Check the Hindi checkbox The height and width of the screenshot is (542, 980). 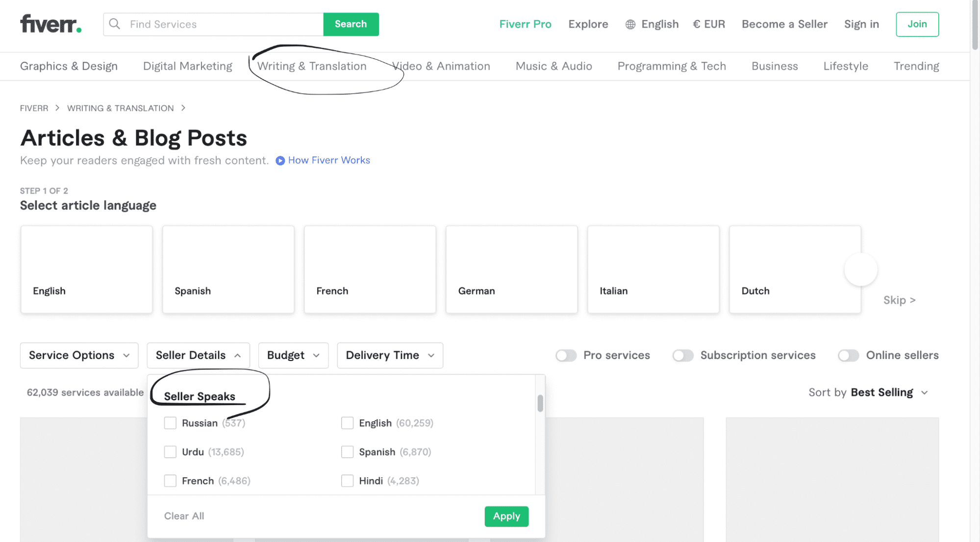tap(347, 481)
